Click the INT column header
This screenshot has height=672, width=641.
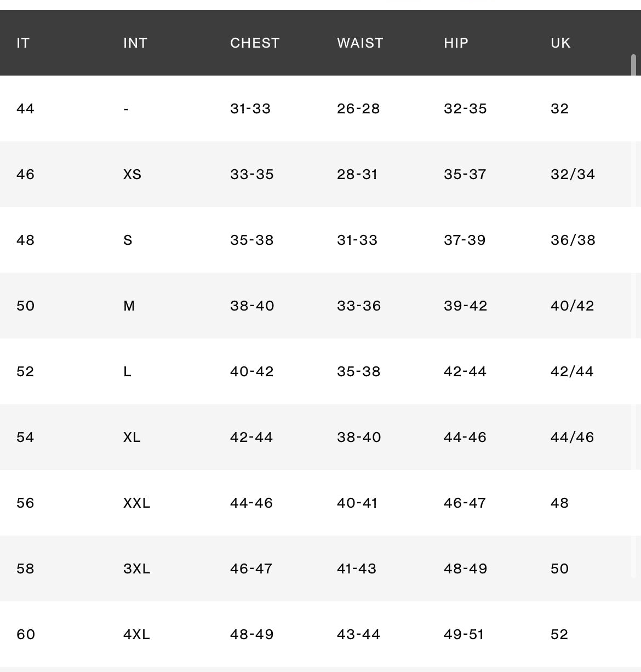[135, 43]
